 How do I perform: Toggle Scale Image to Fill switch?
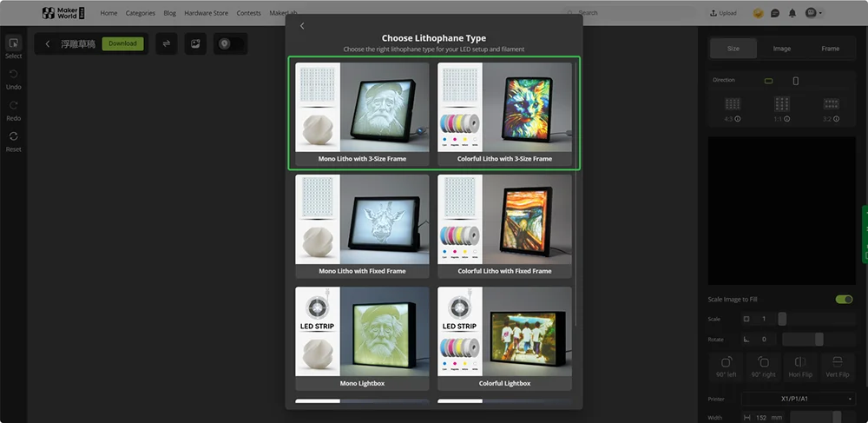point(843,300)
